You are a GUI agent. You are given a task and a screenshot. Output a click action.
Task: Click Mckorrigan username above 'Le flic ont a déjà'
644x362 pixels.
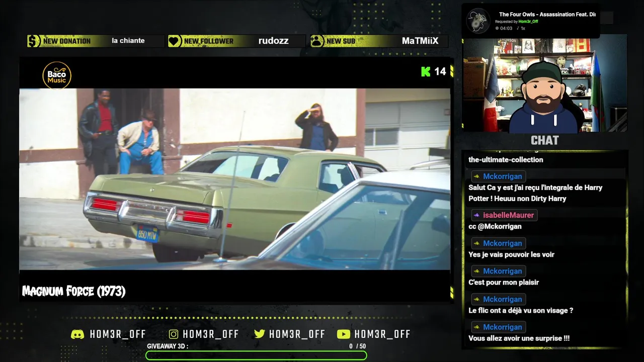(503, 299)
